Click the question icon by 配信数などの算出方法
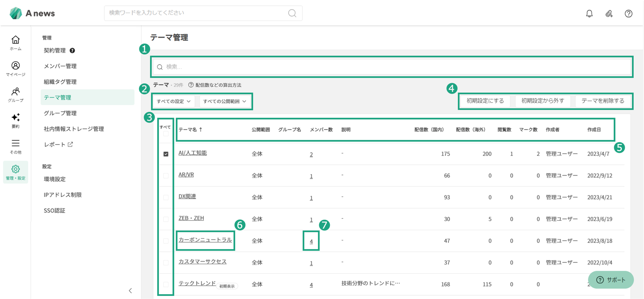Image resolution: width=644 pixels, height=299 pixels. click(x=191, y=85)
